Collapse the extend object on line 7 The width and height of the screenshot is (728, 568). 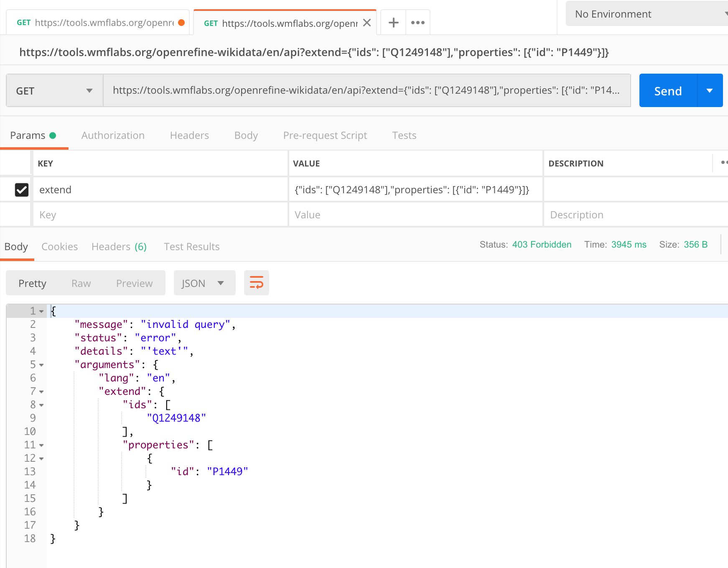[41, 391]
